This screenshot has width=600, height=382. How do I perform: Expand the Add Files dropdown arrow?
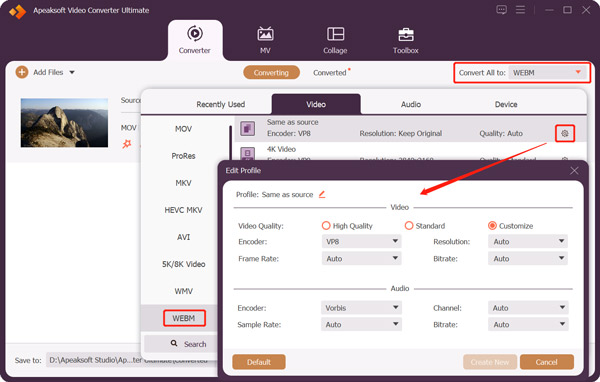pyautogui.click(x=72, y=72)
